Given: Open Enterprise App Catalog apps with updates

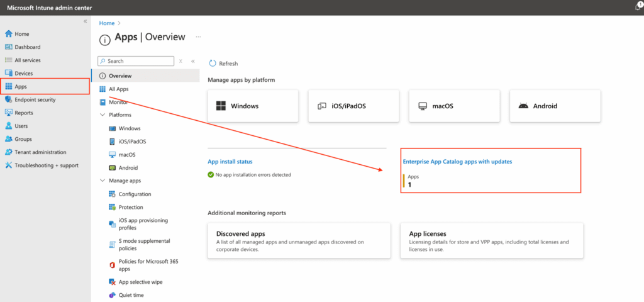Looking at the screenshot, I should (x=457, y=162).
